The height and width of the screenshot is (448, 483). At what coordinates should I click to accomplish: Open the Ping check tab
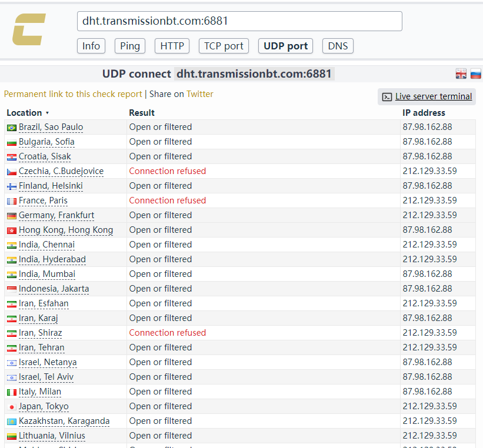(130, 46)
